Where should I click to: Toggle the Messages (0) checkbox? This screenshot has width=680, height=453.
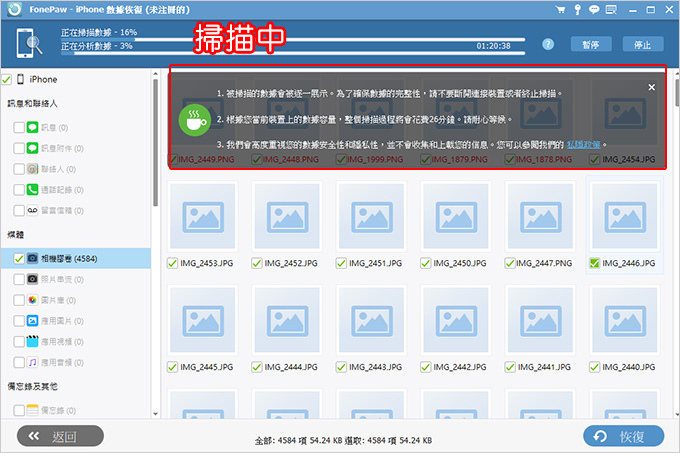[19, 127]
